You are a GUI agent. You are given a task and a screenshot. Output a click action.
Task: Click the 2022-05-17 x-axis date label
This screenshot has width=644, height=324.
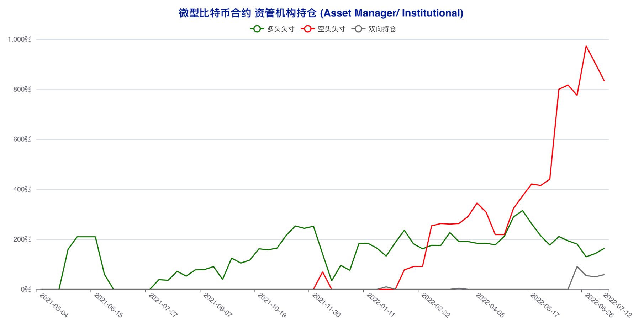coord(545,305)
